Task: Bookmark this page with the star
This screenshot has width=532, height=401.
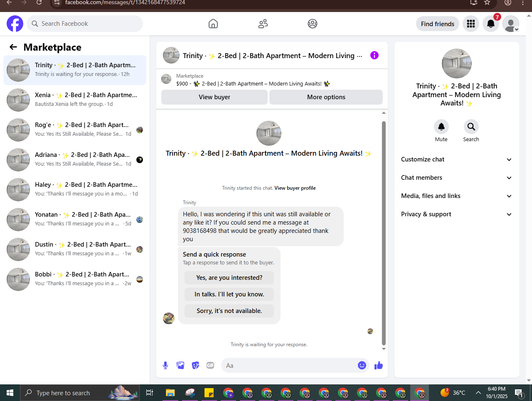Action: tap(487, 2)
